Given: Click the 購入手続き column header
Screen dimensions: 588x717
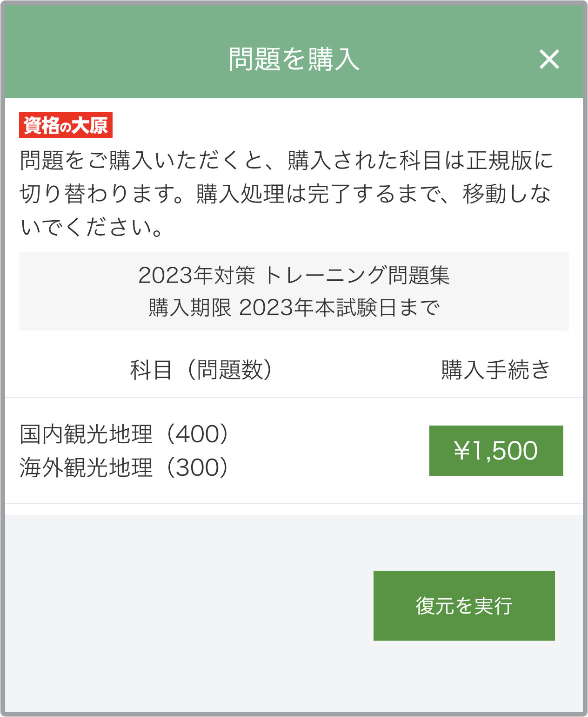Looking at the screenshot, I should [496, 370].
